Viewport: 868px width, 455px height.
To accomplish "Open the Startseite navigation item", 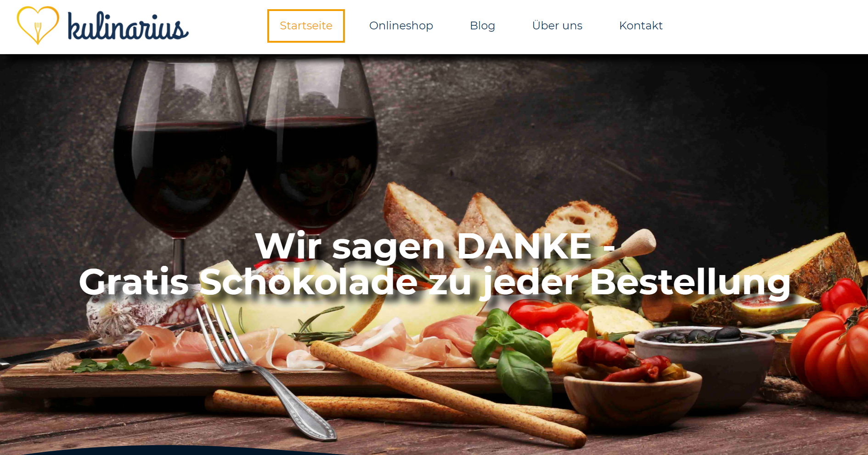I will (x=306, y=26).
